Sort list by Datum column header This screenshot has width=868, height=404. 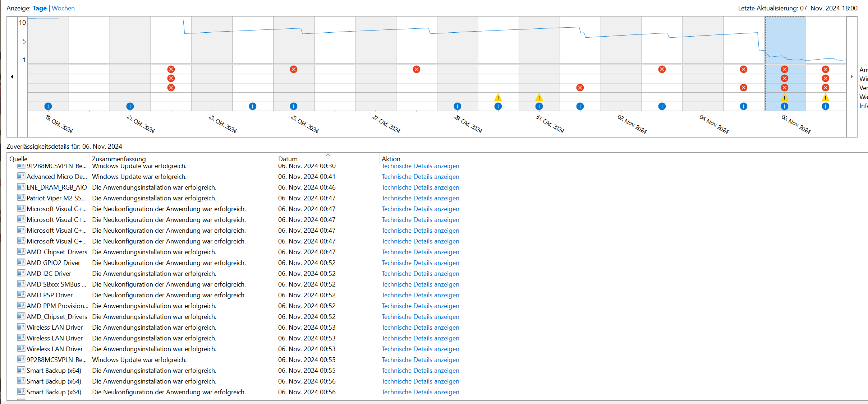288,159
